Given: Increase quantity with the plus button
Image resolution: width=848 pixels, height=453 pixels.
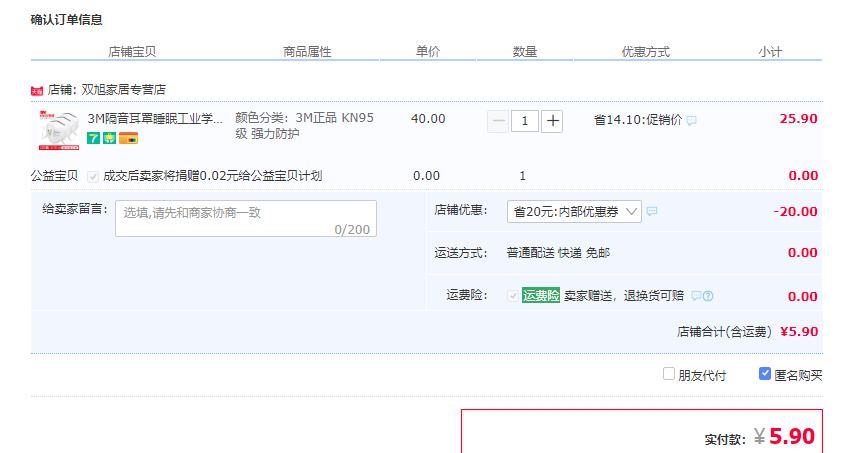Looking at the screenshot, I should point(552,121).
